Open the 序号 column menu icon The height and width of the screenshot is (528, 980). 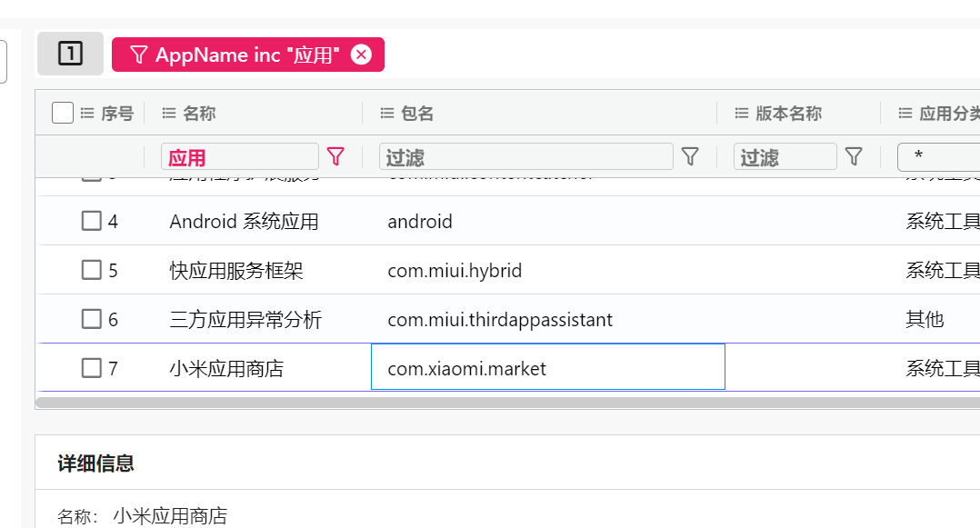[87, 113]
